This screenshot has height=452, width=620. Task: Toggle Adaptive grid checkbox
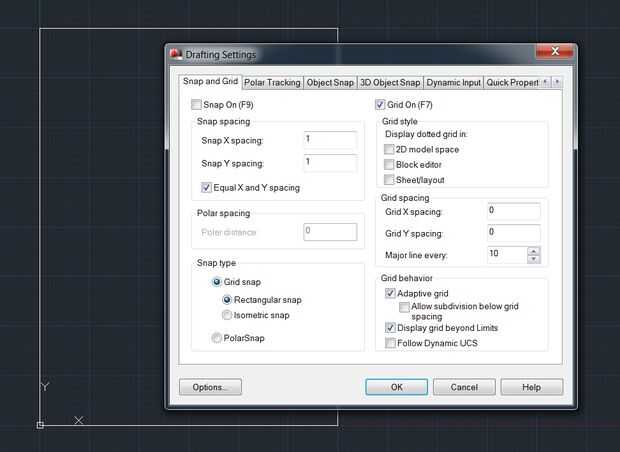point(390,293)
